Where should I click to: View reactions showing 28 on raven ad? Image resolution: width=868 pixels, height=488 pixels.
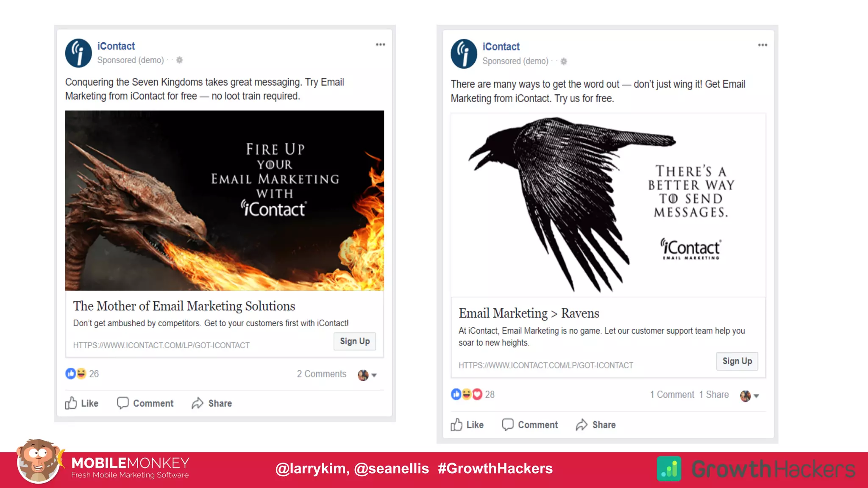[473, 394]
